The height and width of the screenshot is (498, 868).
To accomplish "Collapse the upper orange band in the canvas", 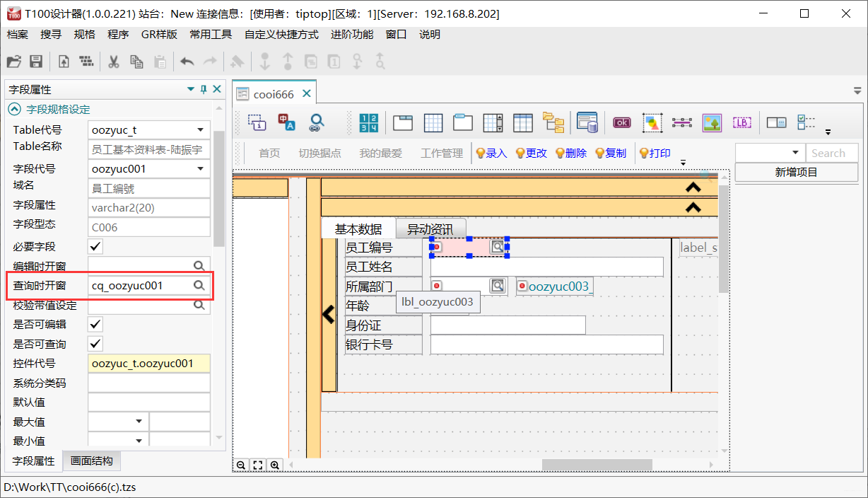I will click(693, 187).
